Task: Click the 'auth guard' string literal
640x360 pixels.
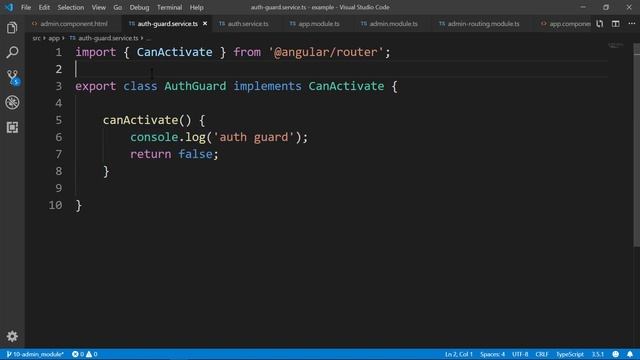Action: [x=253, y=137]
